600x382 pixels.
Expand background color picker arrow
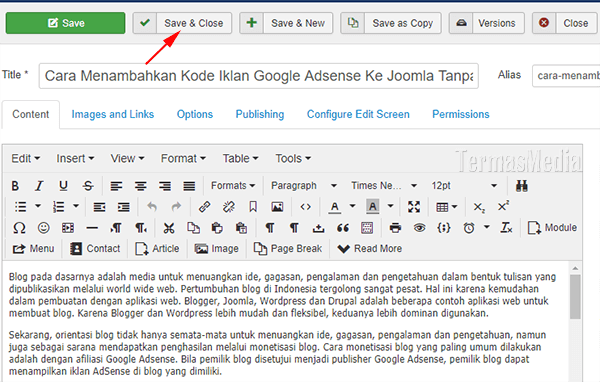[390, 206]
